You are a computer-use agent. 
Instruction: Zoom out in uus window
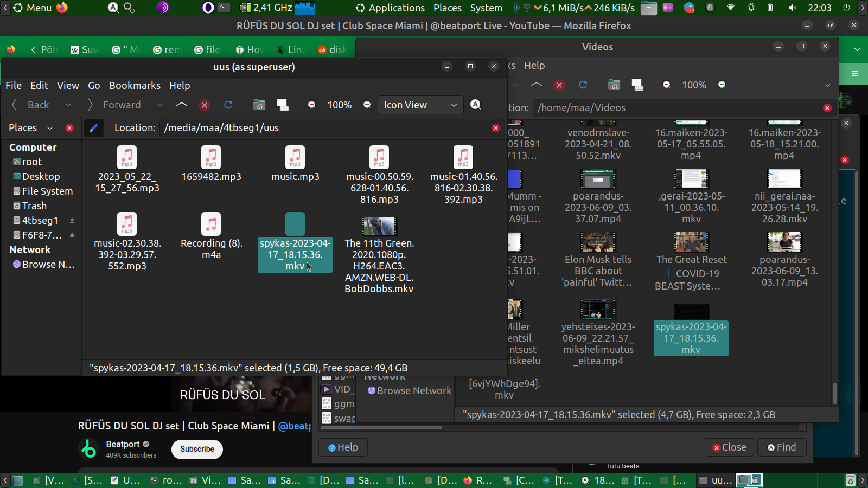[x=312, y=105]
